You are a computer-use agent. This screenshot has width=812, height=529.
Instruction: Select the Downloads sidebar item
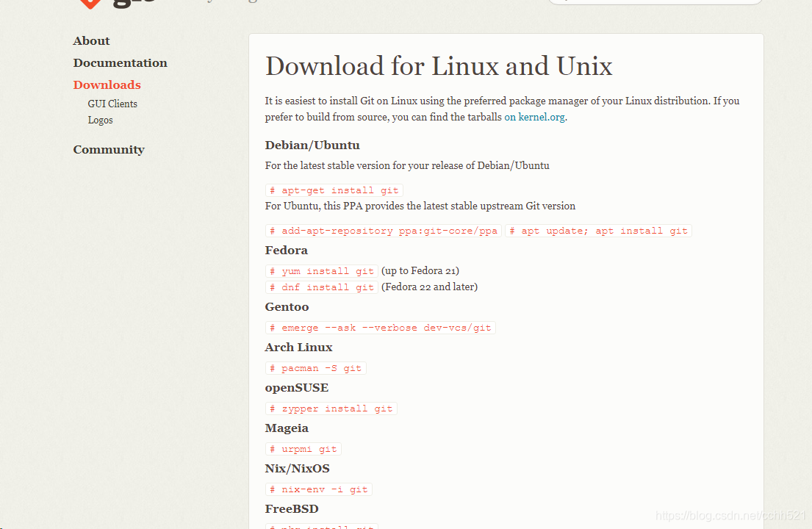[x=107, y=84]
